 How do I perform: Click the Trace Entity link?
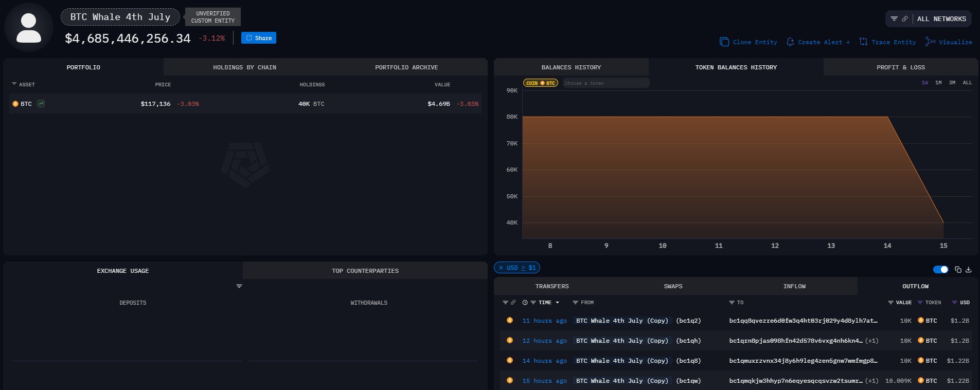(894, 42)
